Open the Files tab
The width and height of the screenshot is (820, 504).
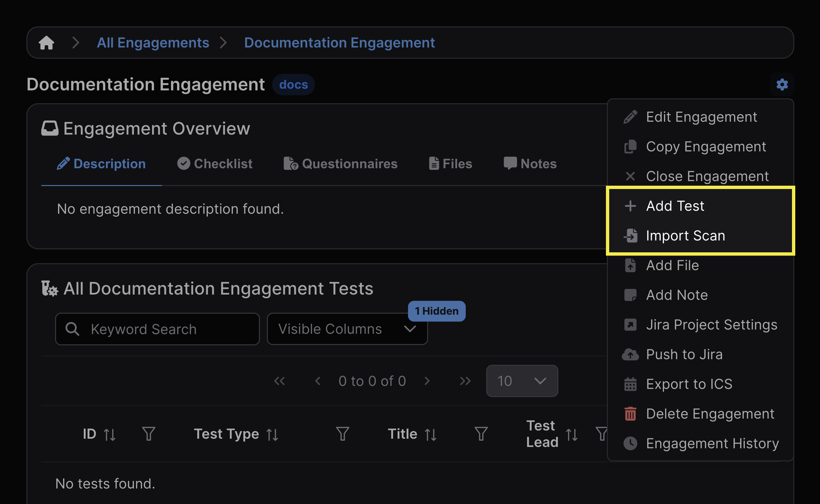(451, 164)
